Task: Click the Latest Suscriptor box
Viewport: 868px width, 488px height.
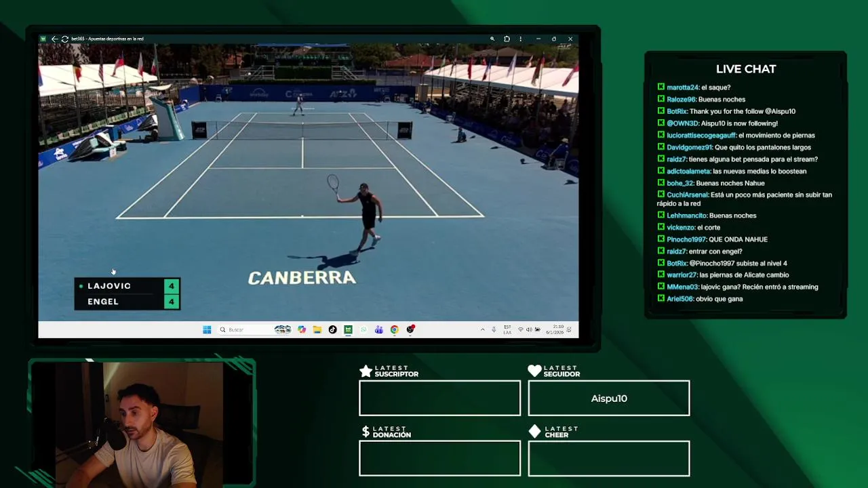Action: pyautogui.click(x=439, y=398)
